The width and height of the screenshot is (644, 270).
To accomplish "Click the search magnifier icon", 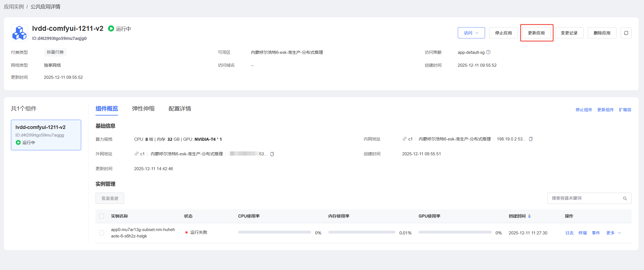I will 625,198.
